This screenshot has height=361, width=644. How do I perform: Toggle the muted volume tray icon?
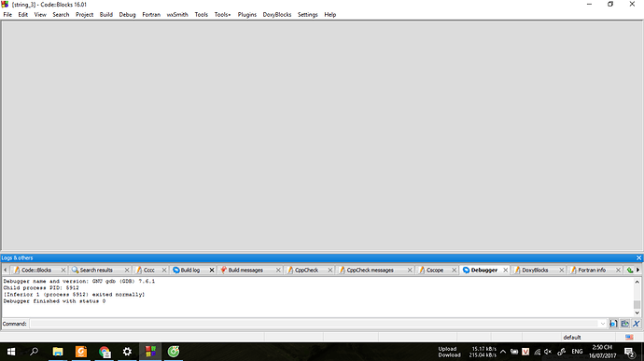click(x=548, y=352)
